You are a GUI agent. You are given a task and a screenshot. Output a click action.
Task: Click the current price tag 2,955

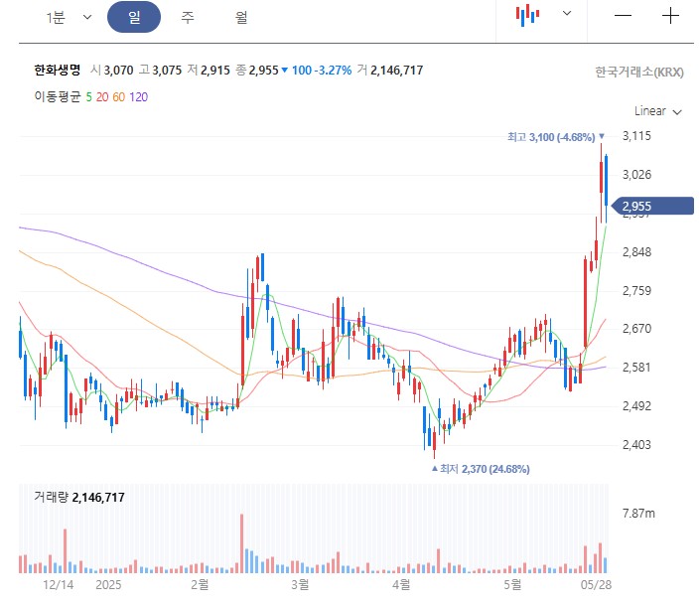click(x=652, y=206)
